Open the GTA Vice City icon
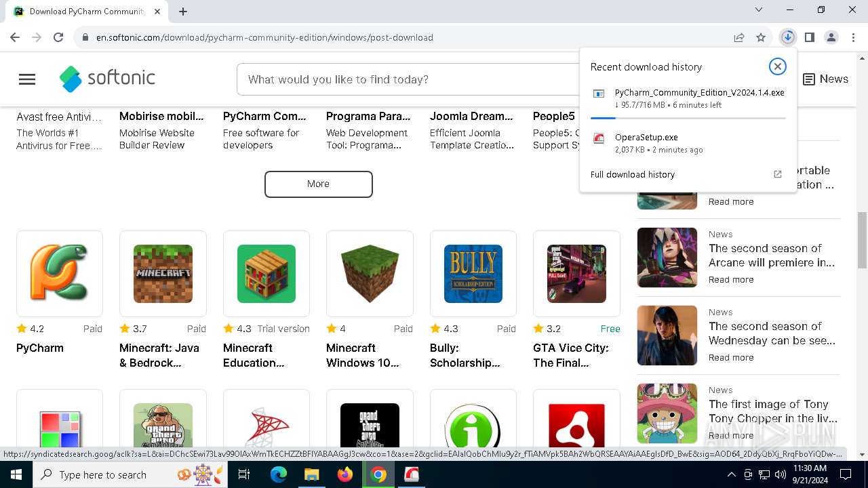 click(576, 273)
